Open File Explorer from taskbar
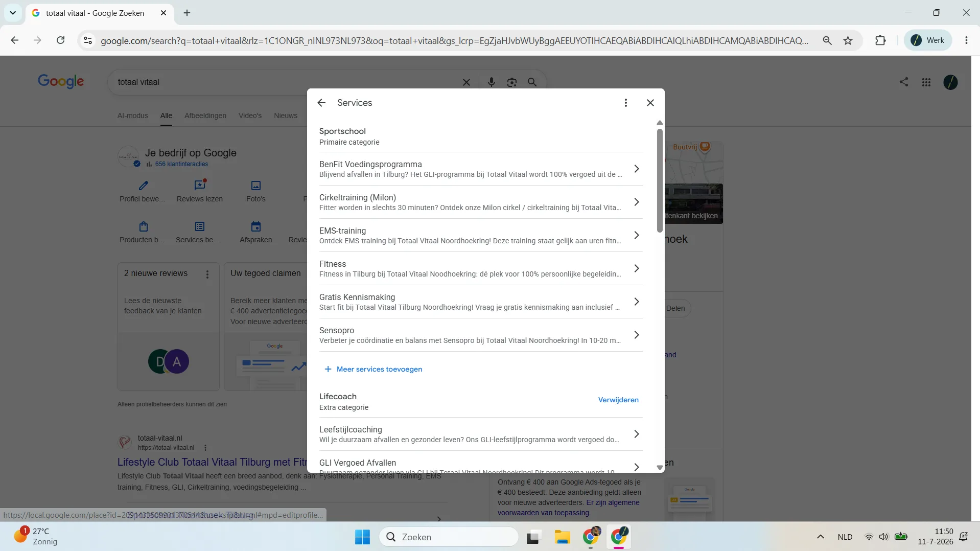980x551 pixels. [x=562, y=537]
